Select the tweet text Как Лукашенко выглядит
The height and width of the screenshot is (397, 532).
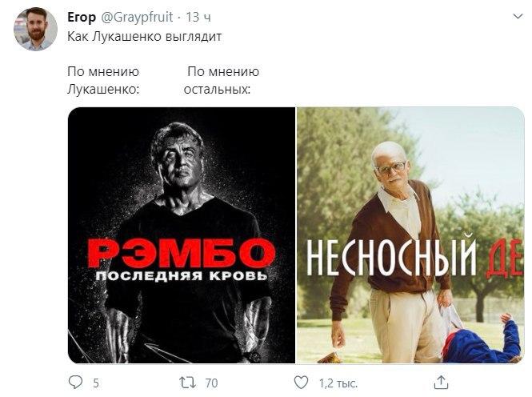(145, 36)
